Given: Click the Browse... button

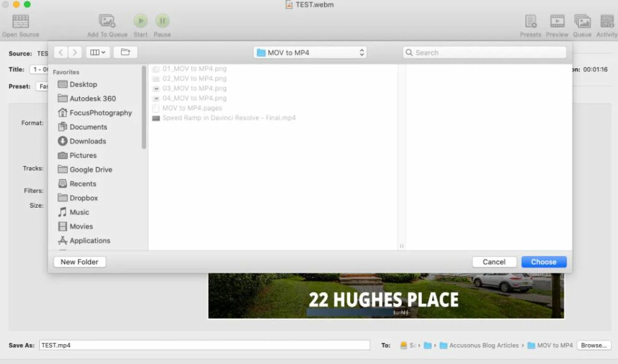Looking at the screenshot, I should pyautogui.click(x=593, y=345).
